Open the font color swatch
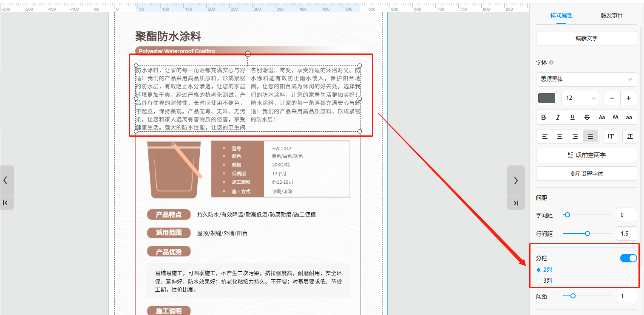This screenshot has width=644, height=315. pos(547,98)
